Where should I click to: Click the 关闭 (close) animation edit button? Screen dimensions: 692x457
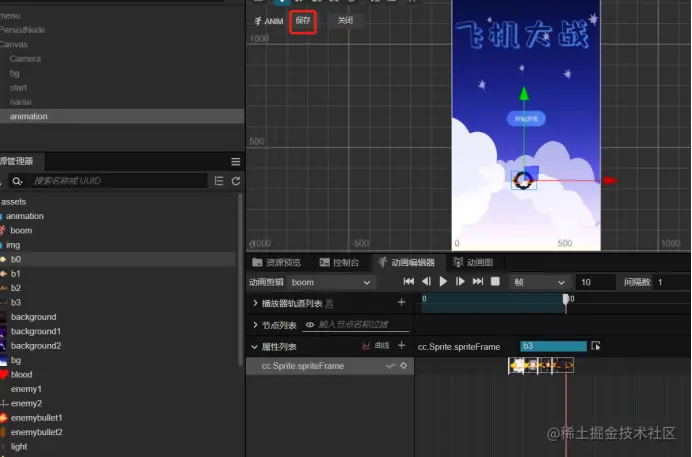point(345,21)
